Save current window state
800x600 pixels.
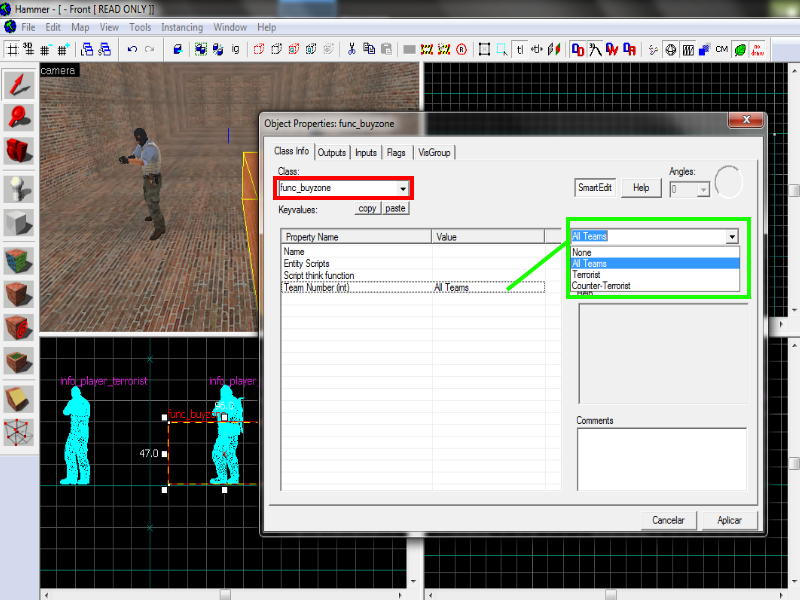click(x=105, y=49)
